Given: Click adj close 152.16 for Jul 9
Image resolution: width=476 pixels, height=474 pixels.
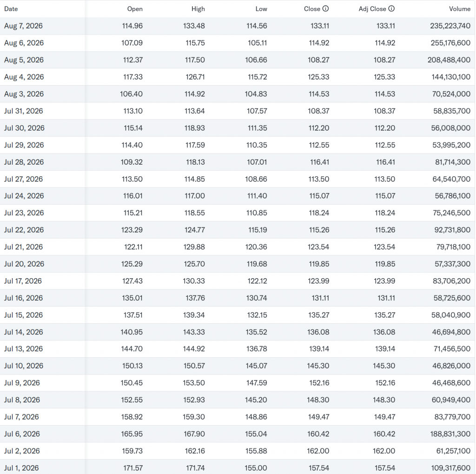Looking at the screenshot, I should 385,382.
